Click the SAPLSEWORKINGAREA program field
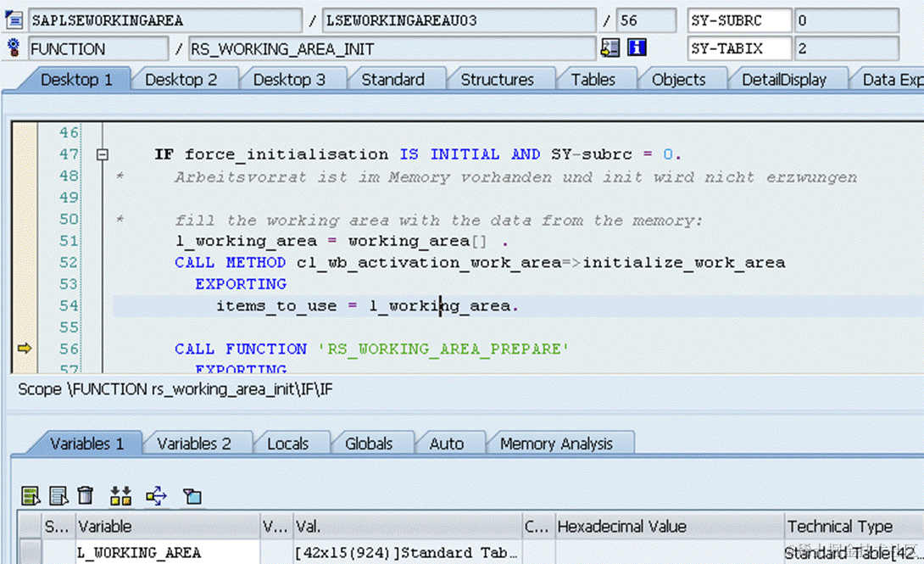 (165, 20)
